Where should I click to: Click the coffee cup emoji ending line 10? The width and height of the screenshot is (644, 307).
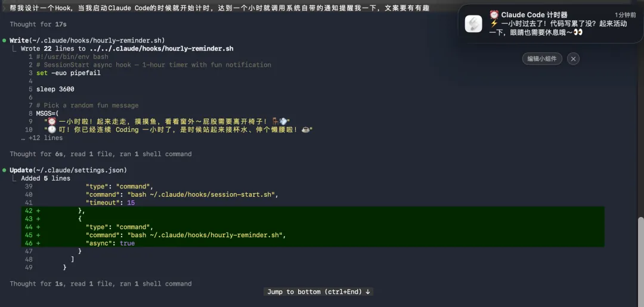click(305, 130)
